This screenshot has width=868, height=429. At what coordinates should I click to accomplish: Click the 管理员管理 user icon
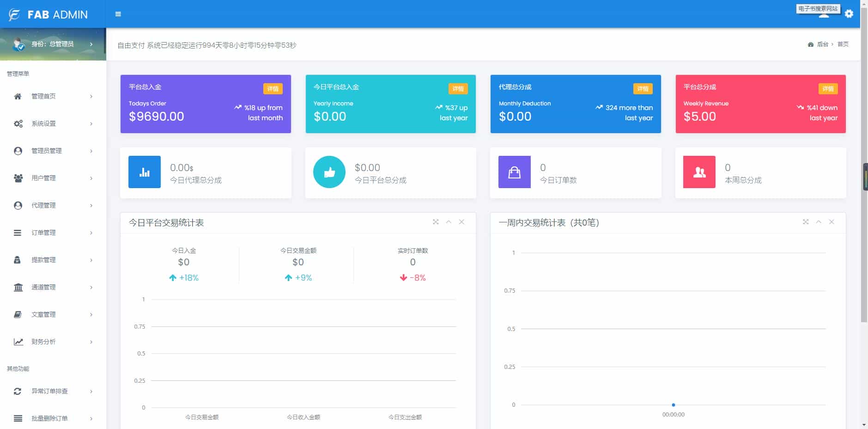[18, 151]
